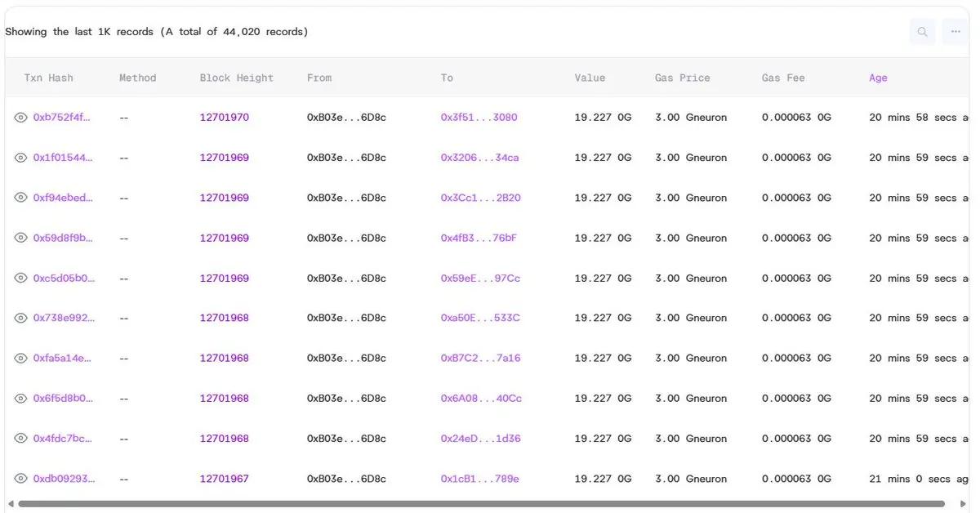Image resolution: width=980 pixels, height=513 pixels.
Task: Click eye icon next to 0x59d8f9b
Action: [x=21, y=238]
